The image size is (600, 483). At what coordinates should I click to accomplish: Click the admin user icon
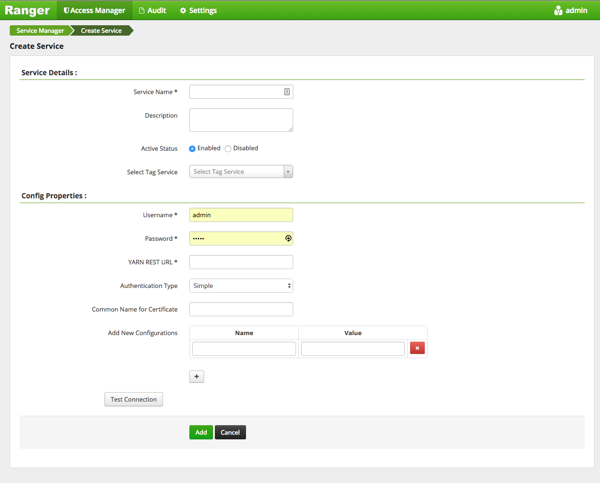click(558, 10)
